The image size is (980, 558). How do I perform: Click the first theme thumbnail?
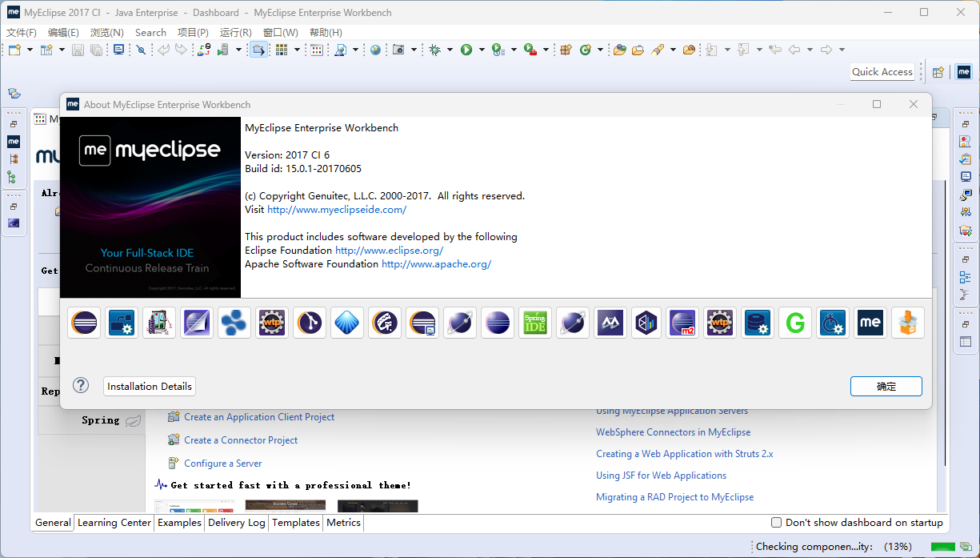pos(194,507)
